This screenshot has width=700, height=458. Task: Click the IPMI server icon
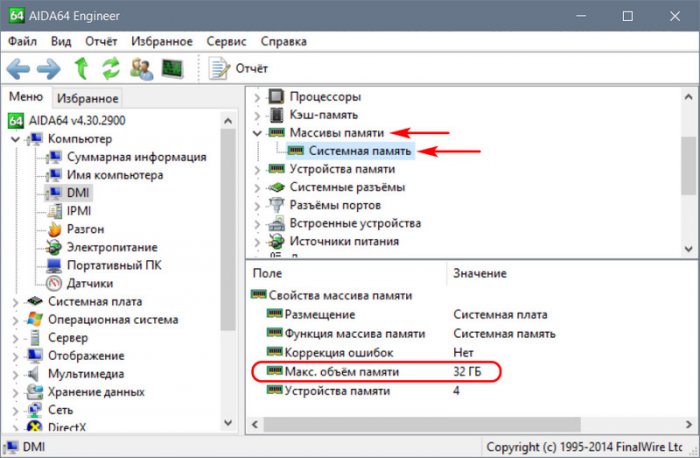(x=55, y=211)
